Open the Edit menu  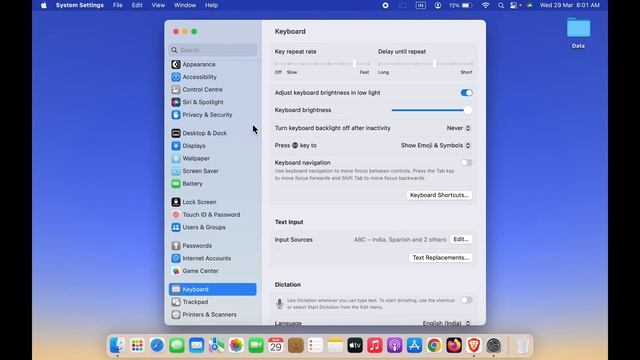tap(137, 5)
